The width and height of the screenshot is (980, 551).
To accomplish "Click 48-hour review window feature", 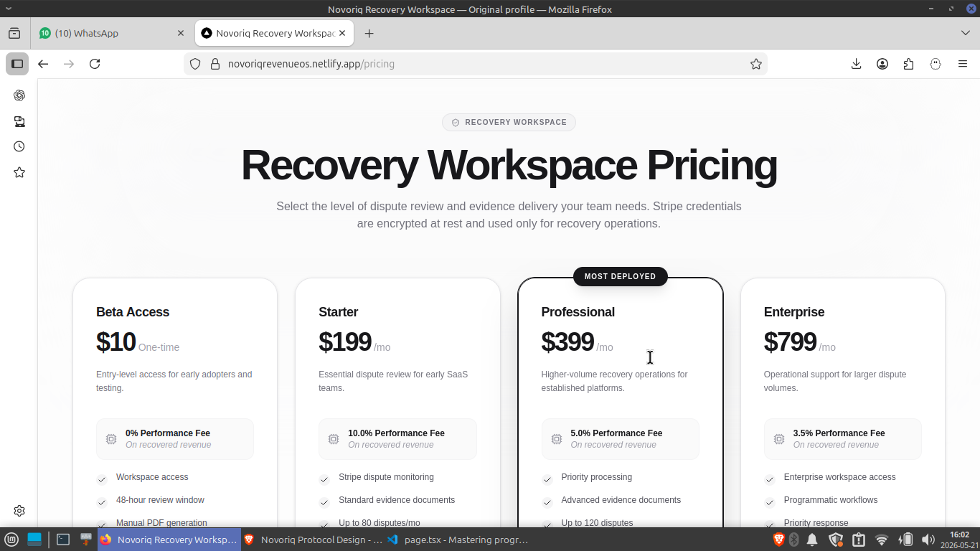I will click(160, 500).
